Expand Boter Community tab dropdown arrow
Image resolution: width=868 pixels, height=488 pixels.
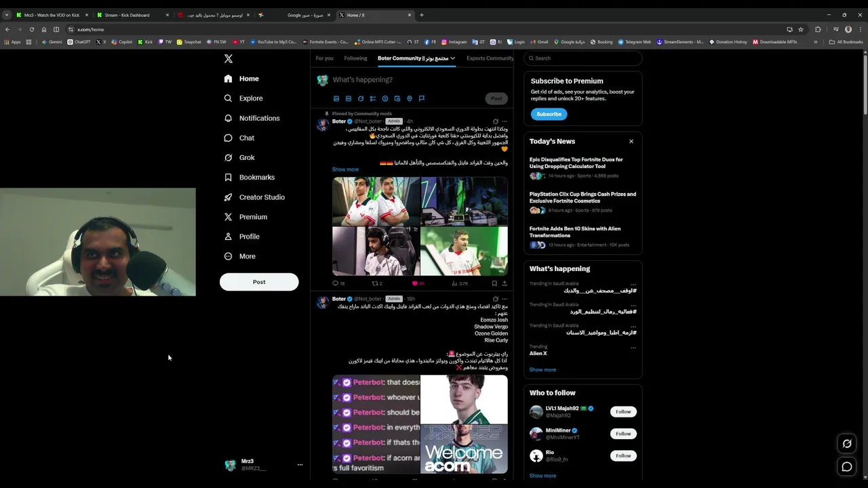(x=452, y=58)
